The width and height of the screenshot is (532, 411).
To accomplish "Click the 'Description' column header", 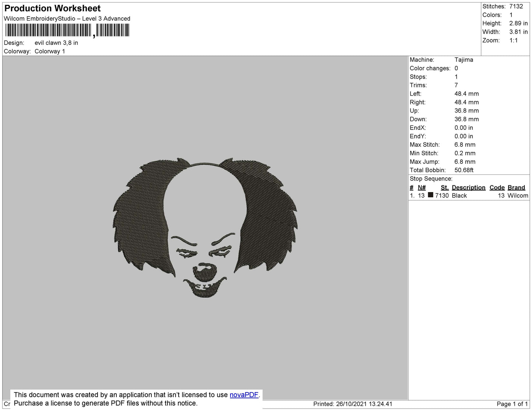I will click(469, 187).
